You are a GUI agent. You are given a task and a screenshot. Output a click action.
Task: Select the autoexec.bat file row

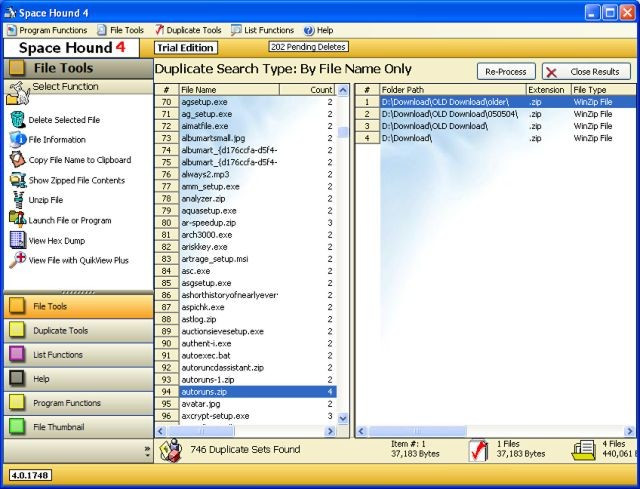coord(246,356)
